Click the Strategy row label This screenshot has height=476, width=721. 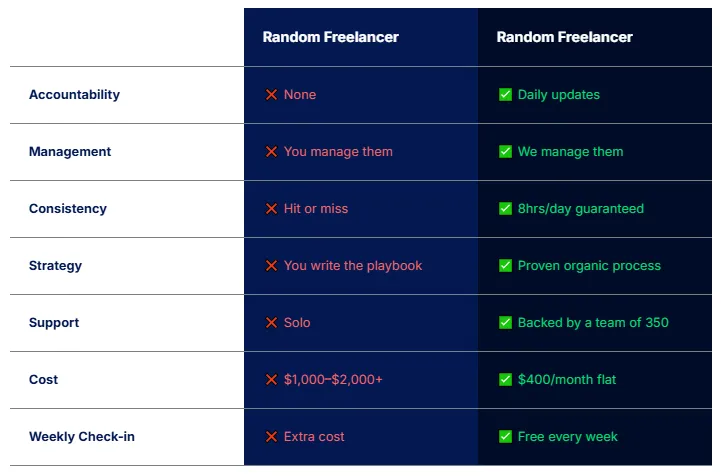point(55,266)
